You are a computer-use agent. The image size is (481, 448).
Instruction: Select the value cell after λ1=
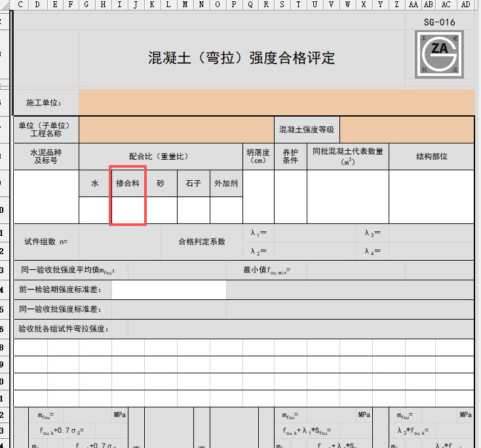click(315, 233)
